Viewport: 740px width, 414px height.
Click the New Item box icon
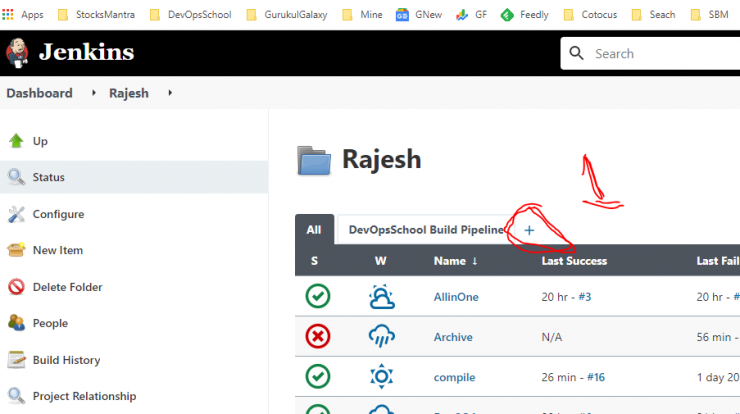[16, 250]
